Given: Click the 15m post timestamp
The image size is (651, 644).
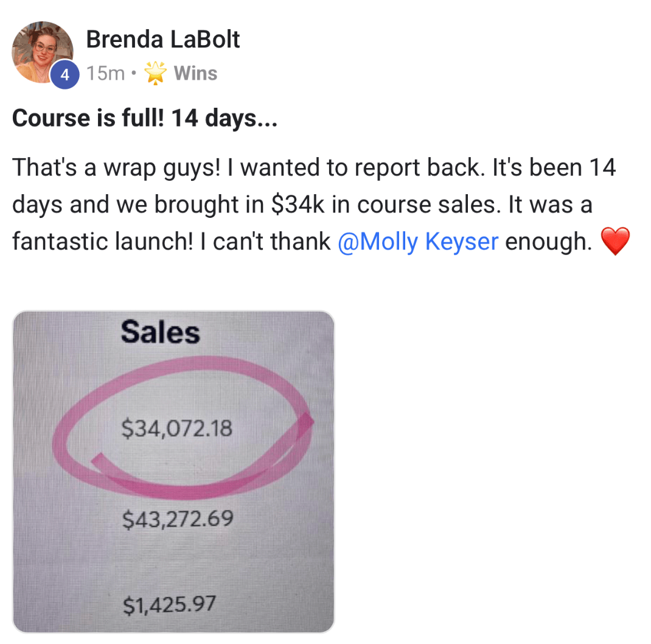Looking at the screenshot, I should [105, 74].
